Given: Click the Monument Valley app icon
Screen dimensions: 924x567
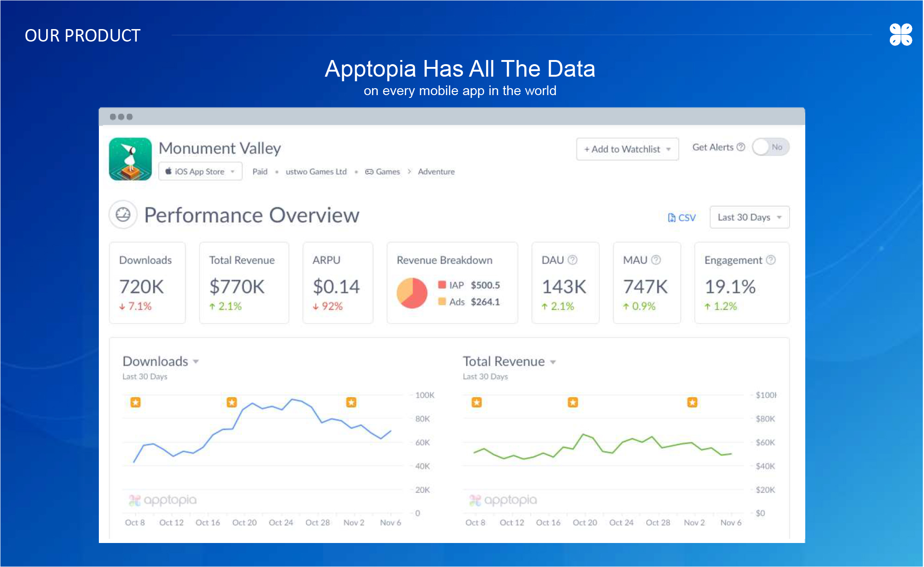Looking at the screenshot, I should [130, 159].
